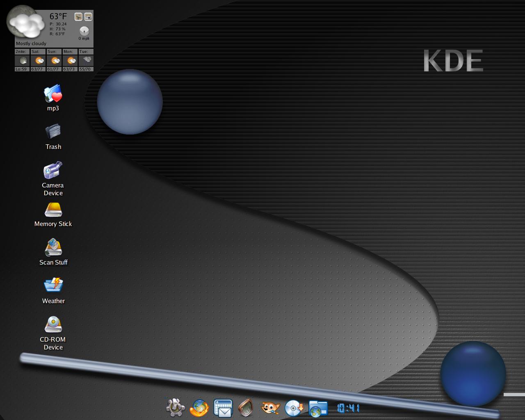Click the 'H: 73 %' humidity reading

[58, 29]
